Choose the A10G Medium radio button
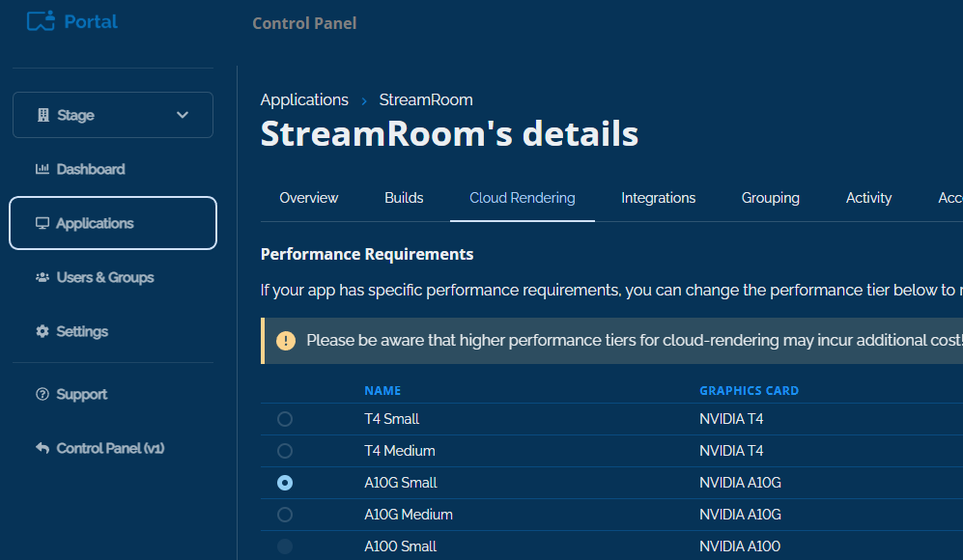The image size is (963, 560). 285,515
